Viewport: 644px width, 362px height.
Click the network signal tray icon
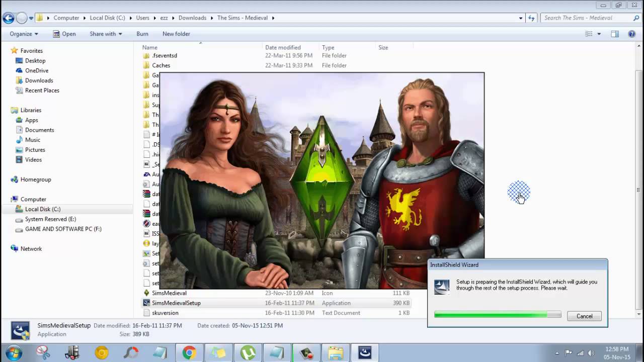[580, 353]
